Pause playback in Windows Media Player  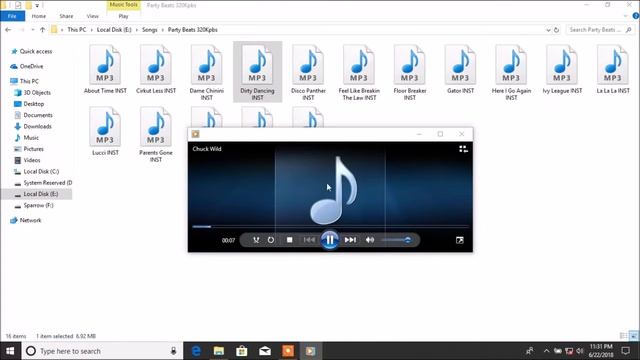[x=330, y=240]
